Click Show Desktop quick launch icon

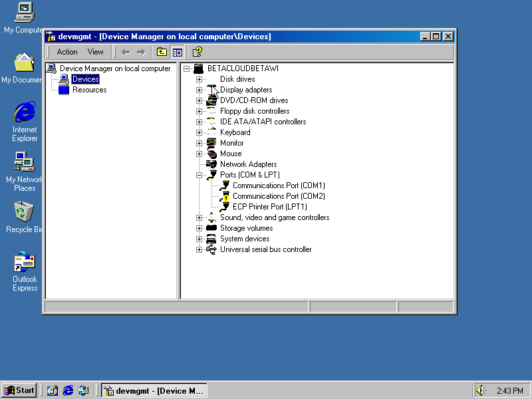point(53,391)
